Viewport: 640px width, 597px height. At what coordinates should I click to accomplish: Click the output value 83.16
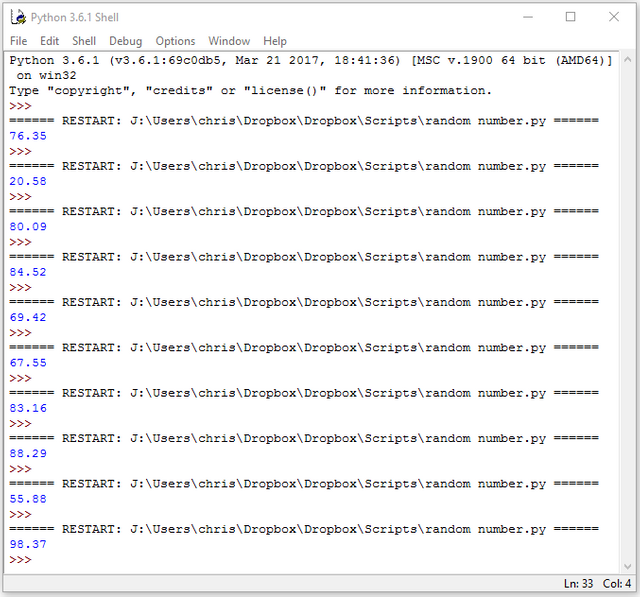pyautogui.click(x=28, y=408)
